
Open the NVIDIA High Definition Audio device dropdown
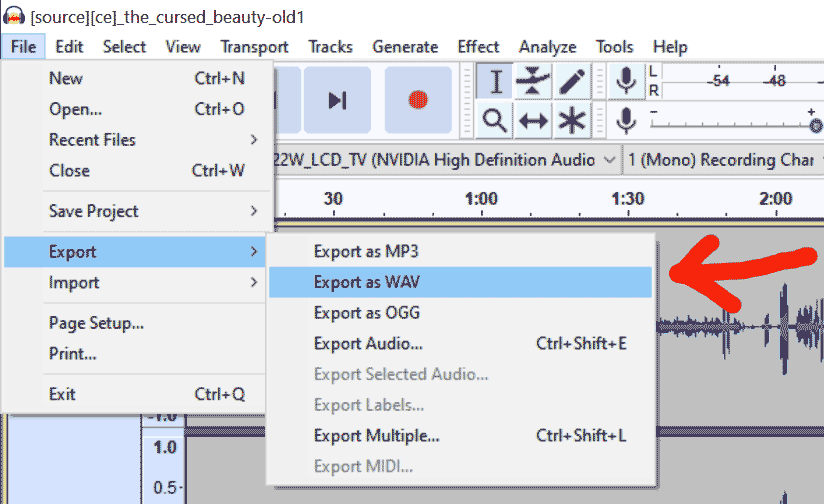[447, 160]
